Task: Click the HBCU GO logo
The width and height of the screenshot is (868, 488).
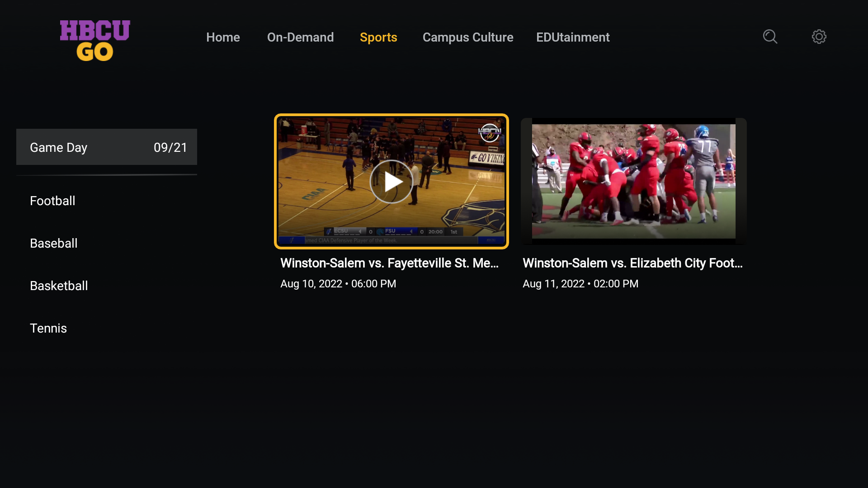Action: [94, 40]
